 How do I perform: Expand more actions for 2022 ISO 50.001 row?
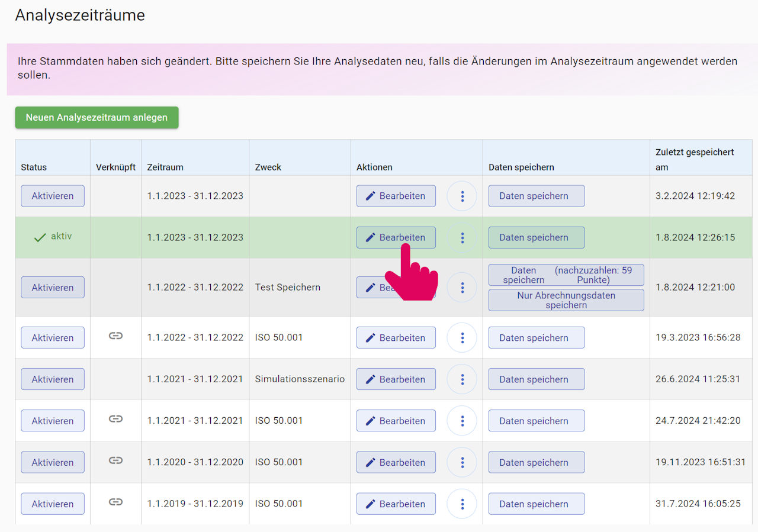pyautogui.click(x=462, y=338)
